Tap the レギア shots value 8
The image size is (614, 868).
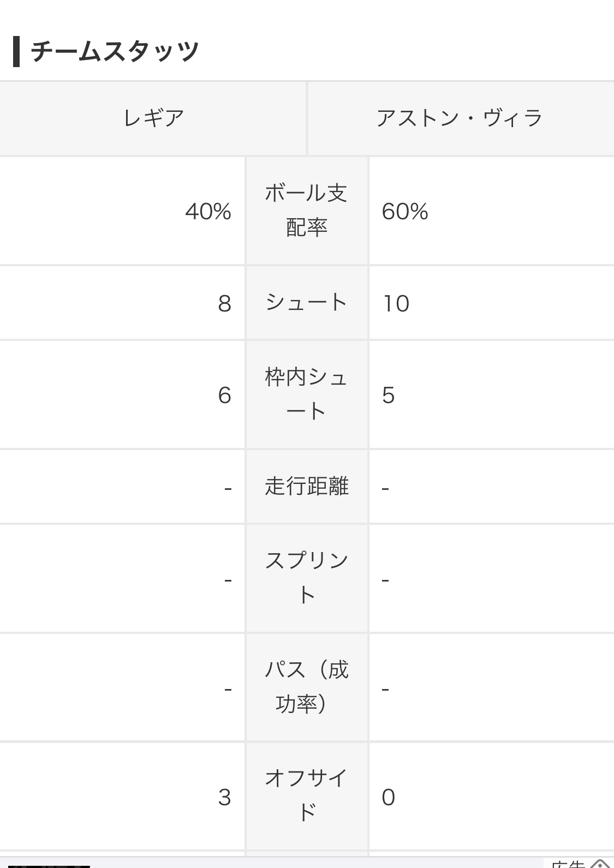coord(224,304)
